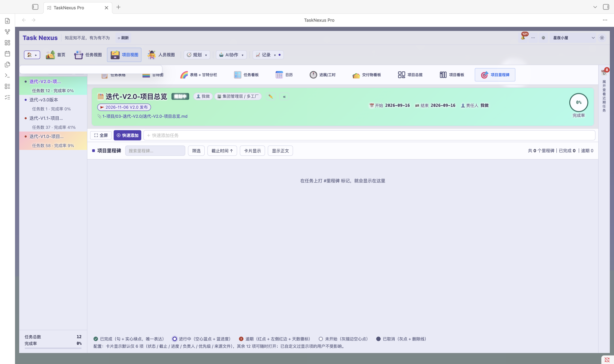Go back with the left arrow
Screen dimensions: 614x364
[24, 20]
